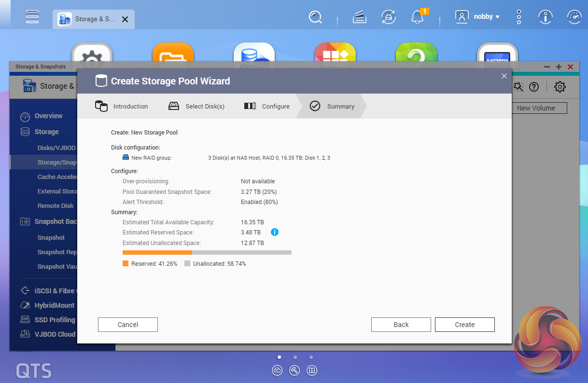
Task: Click the Back button in wizard
Action: (x=401, y=325)
